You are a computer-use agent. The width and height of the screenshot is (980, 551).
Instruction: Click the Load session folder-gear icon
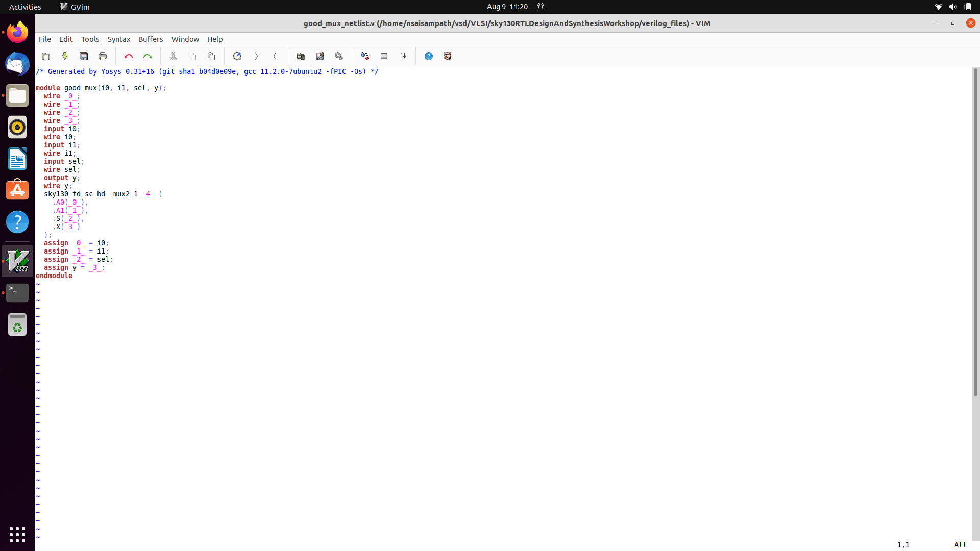pos(301,56)
